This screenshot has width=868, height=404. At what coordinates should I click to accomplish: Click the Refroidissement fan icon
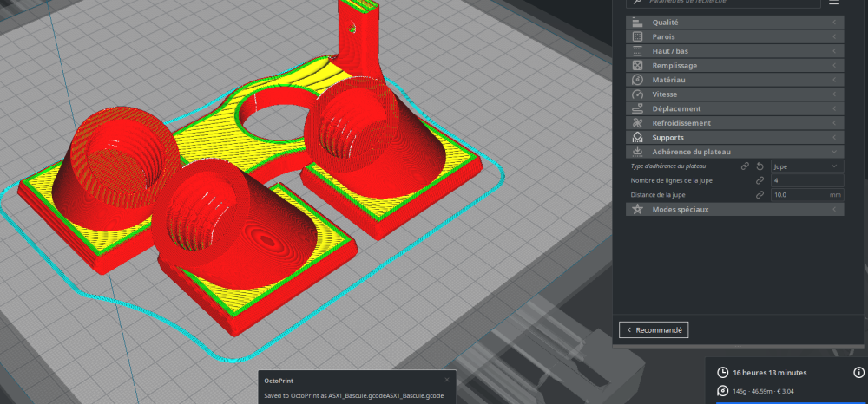pyautogui.click(x=637, y=123)
